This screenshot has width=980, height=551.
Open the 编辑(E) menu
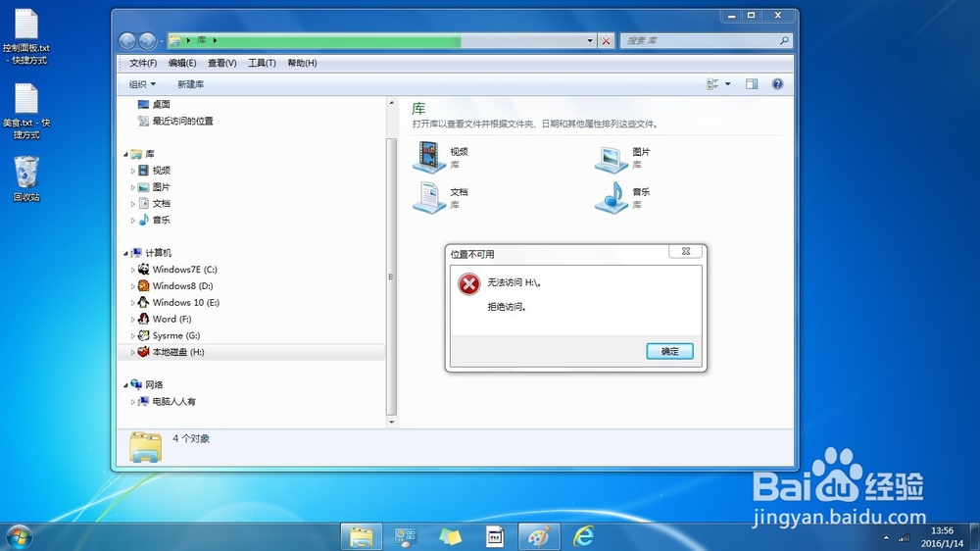(182, 63)
